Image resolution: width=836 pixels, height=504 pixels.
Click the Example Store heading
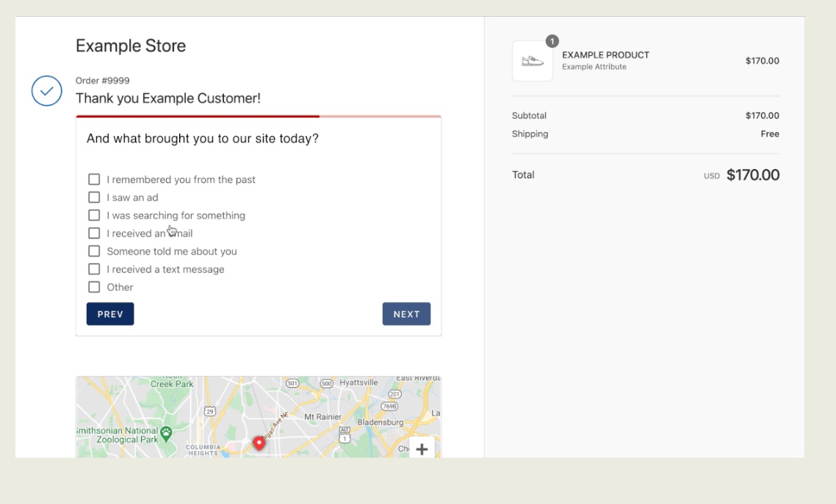[x=130, y=46]
